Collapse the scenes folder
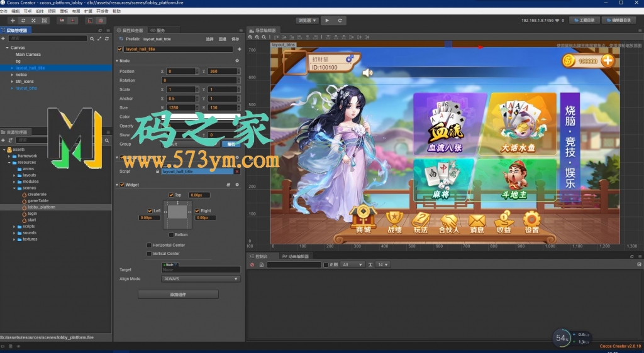 tap(14, 188)
